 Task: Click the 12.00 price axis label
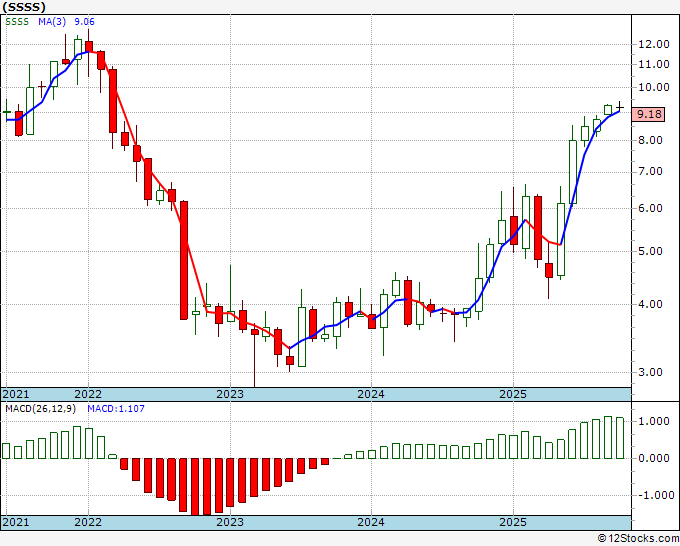(654, 44)
